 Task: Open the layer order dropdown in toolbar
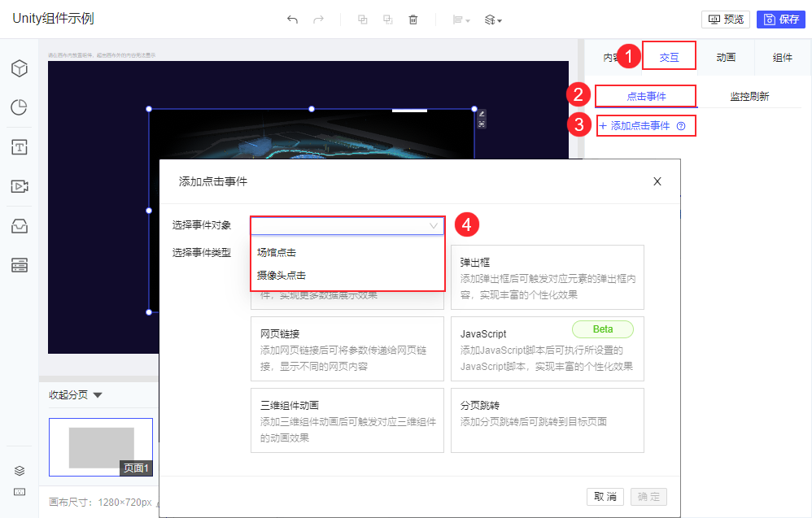[491, 19]
